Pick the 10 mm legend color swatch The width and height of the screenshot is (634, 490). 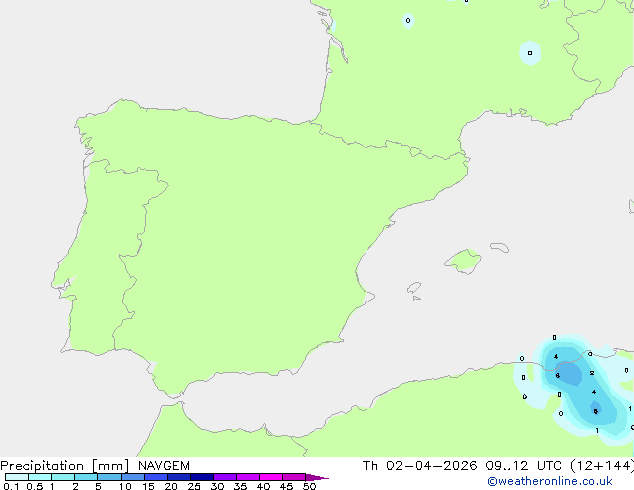(133, 477)
